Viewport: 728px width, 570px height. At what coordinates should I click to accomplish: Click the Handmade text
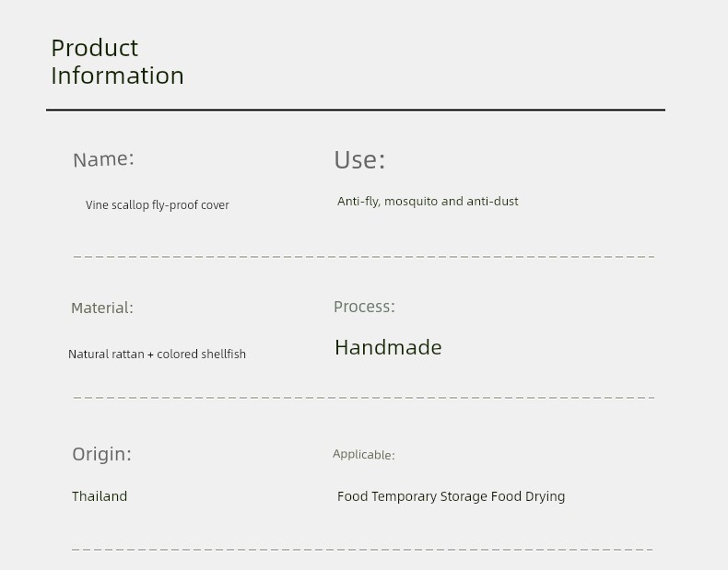click(388, 347)
